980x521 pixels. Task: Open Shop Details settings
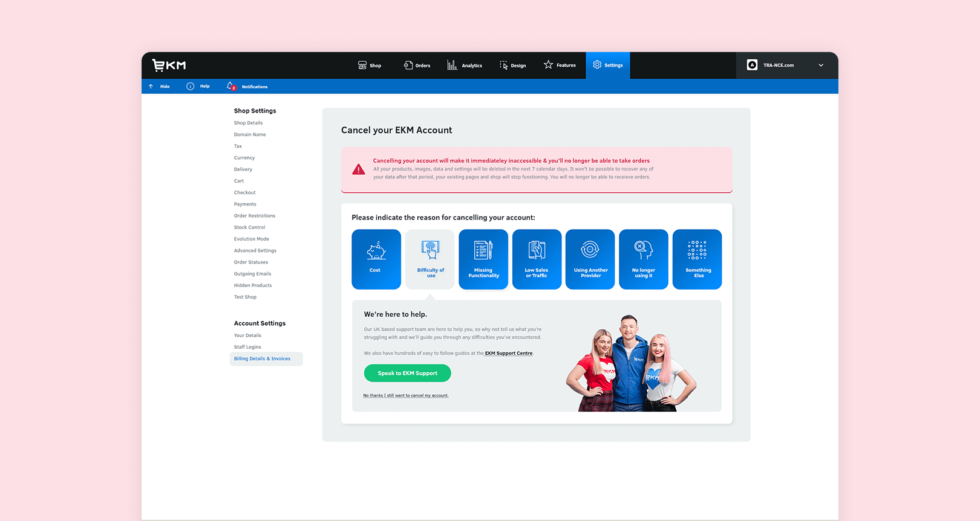(248, 123)
